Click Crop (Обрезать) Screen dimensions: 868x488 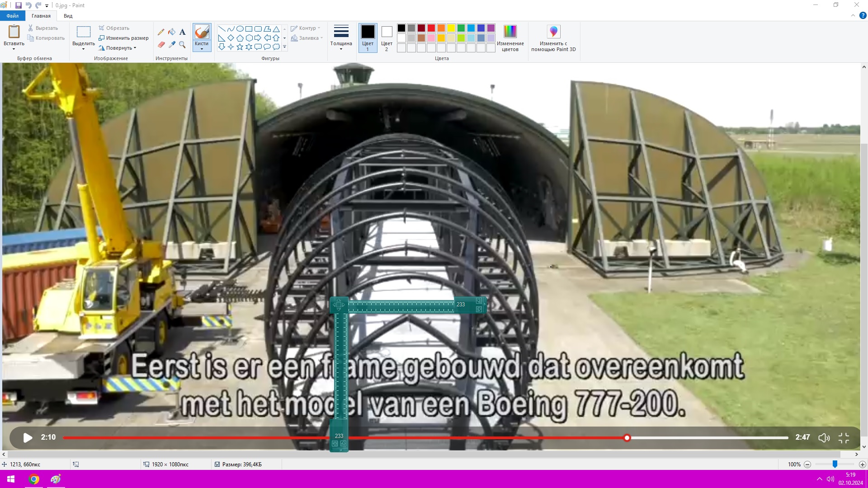(x=114, y=28)
